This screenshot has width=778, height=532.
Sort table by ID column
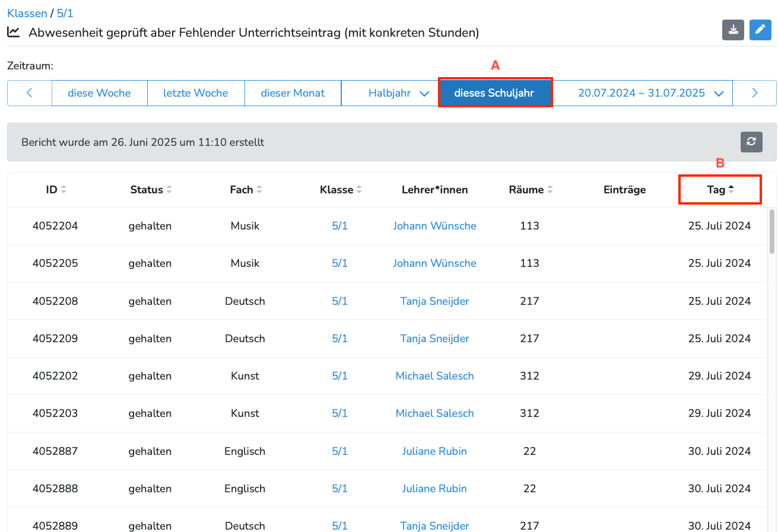56,190
